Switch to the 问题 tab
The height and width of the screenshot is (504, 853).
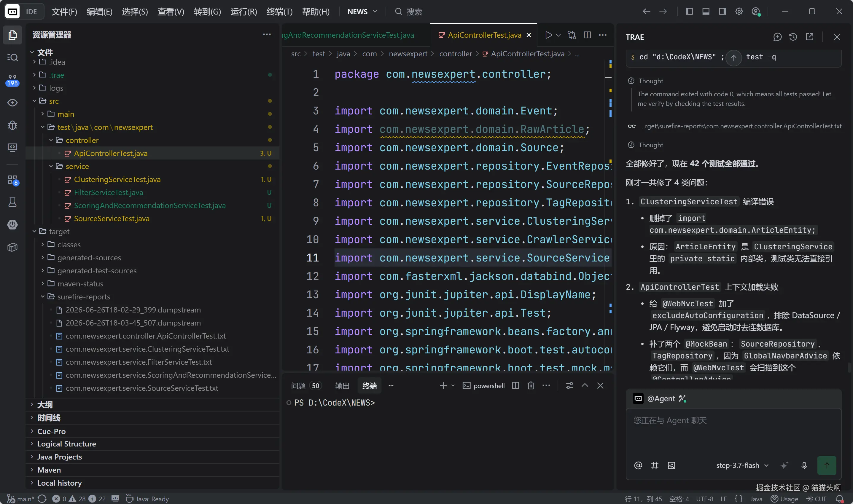[x=305, y=386]
